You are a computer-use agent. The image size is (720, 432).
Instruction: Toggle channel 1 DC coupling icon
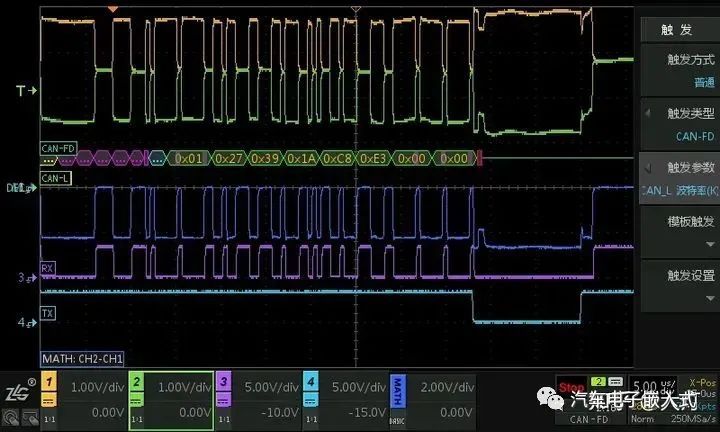49,400
